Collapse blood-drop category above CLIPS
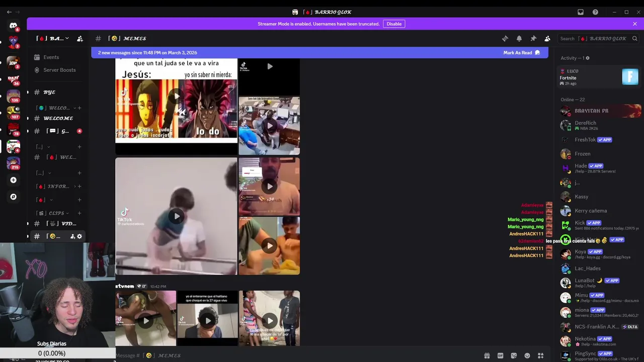Screen dimensions: 644x362 click(x=45, y=200)
